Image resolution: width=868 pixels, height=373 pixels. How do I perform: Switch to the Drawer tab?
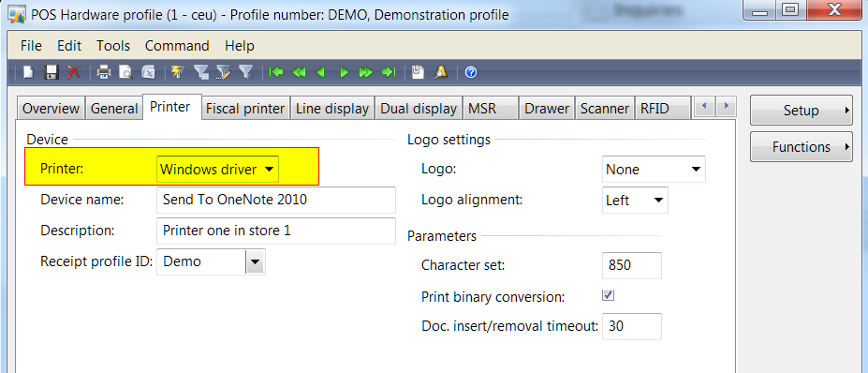pos(547,109)
